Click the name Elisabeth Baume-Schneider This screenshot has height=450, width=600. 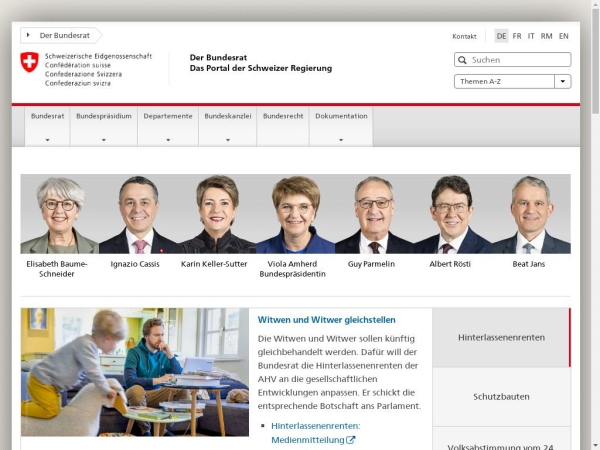(x=57, y=269)
